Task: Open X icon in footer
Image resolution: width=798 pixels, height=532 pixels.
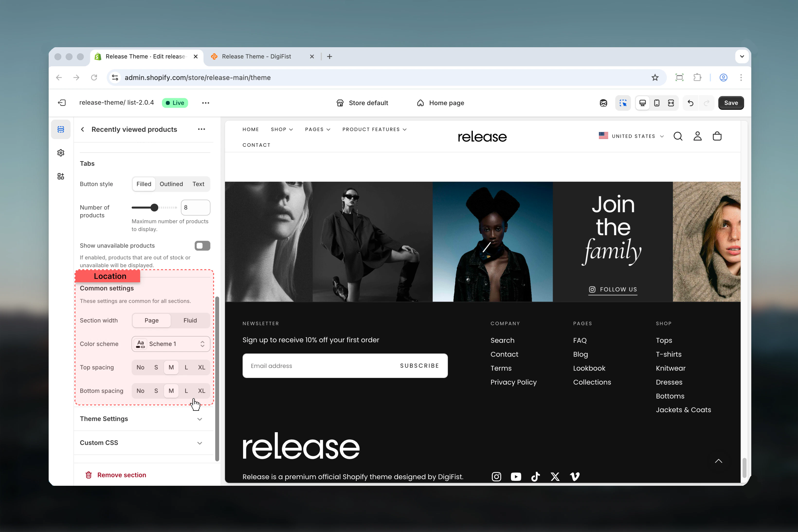Action: click(555, 477)
